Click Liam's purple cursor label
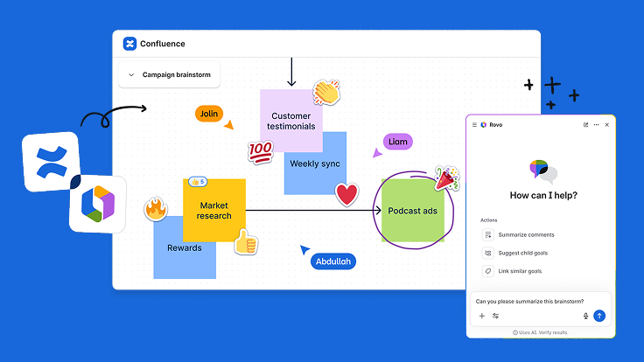This screenshot has height=362, width=644. coord(397,142)
